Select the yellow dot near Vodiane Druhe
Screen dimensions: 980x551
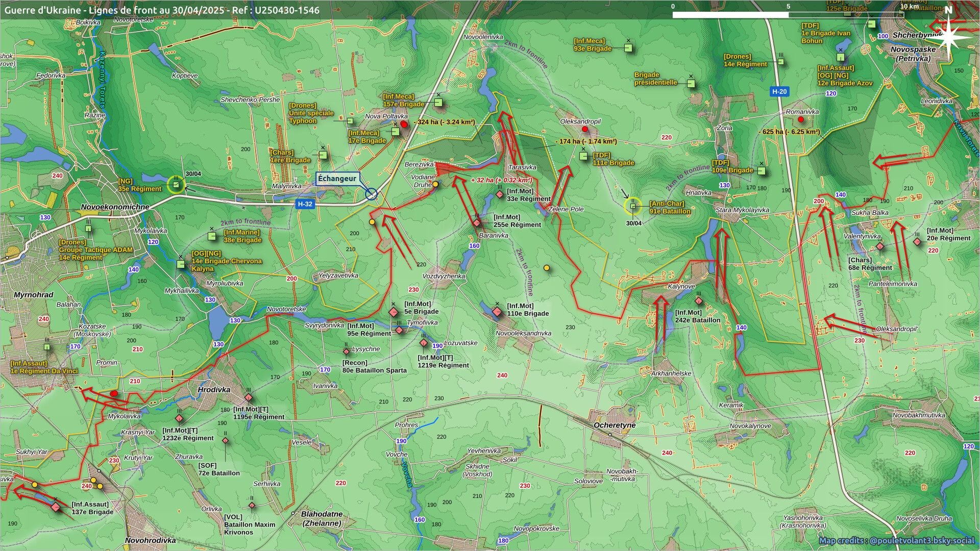pos(435,184)
